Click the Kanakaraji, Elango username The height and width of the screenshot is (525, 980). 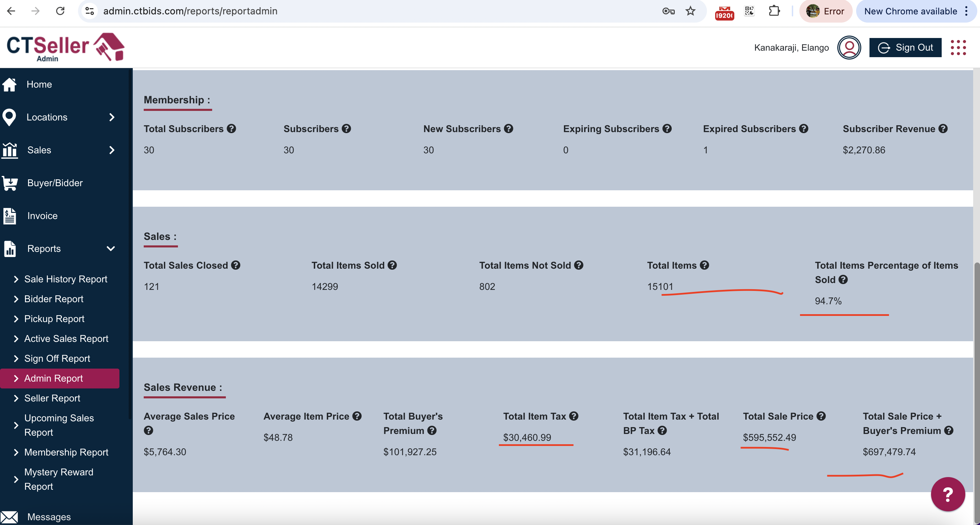tap(791, 48)
